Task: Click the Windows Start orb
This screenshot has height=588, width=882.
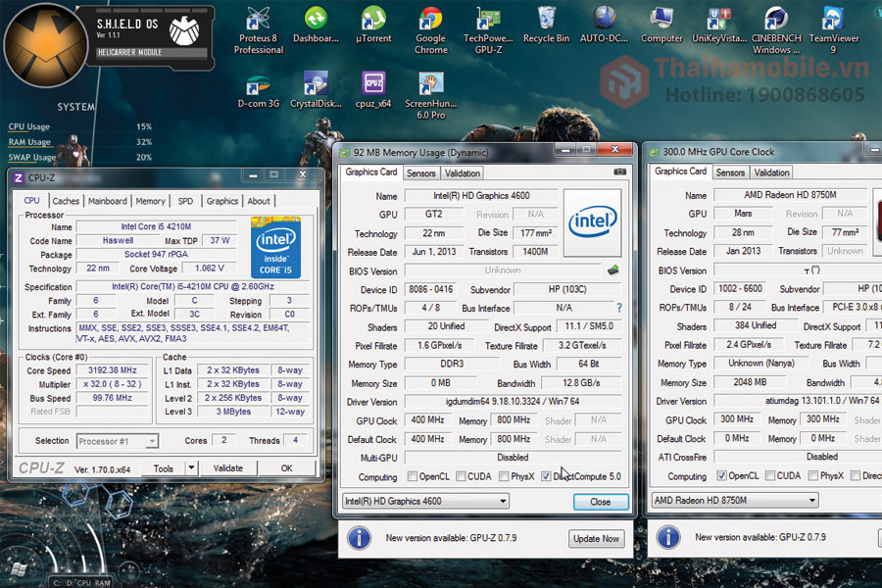Action: click(18, 569)
